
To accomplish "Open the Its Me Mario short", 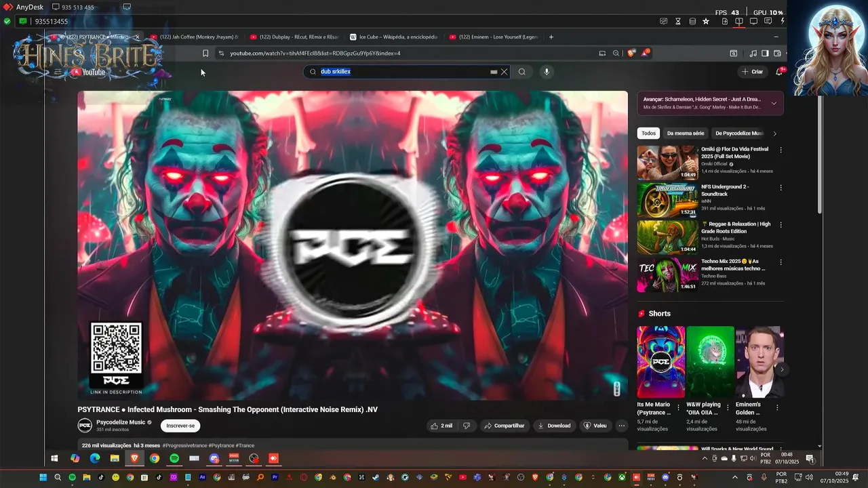I will [660, 362].
